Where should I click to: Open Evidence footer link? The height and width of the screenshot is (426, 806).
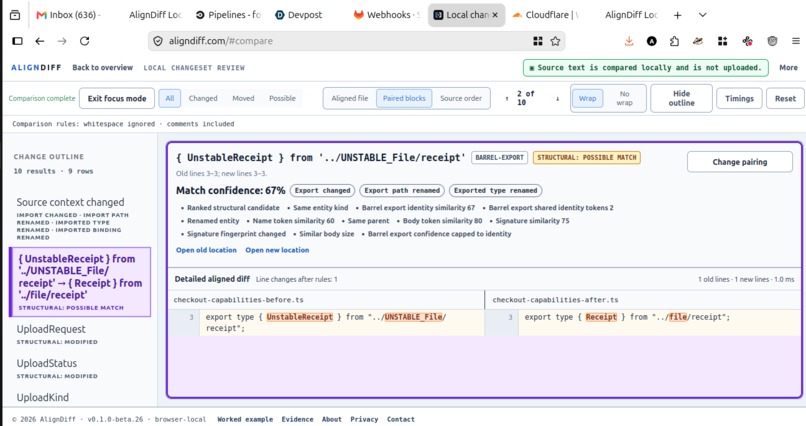(x=297, y=419)
